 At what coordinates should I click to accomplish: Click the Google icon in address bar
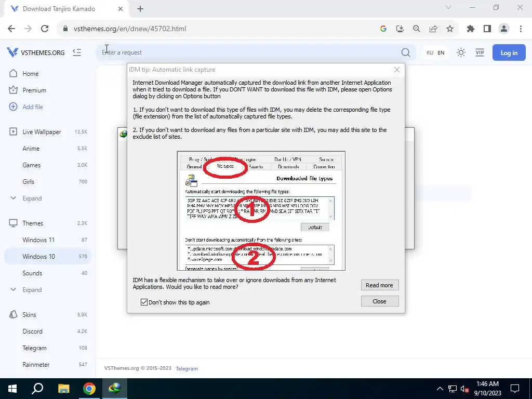coord(383,29)
